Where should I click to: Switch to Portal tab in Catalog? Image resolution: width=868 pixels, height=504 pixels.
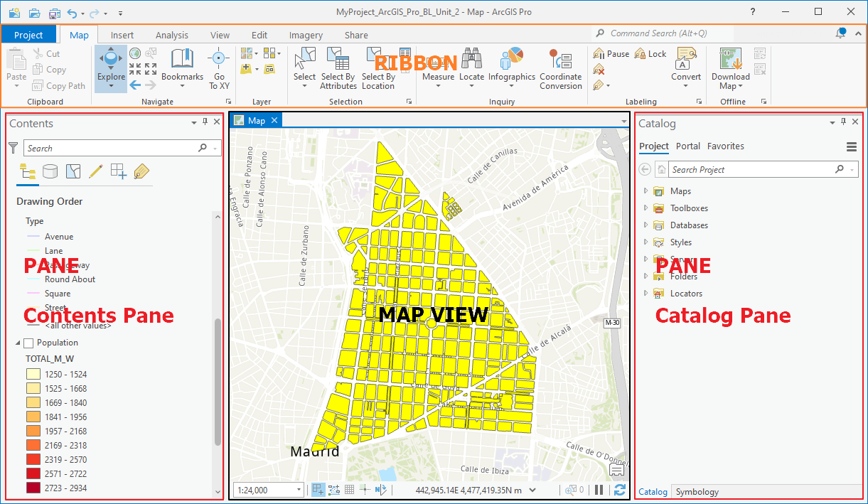pyautogui.click(x=688, y=146)
